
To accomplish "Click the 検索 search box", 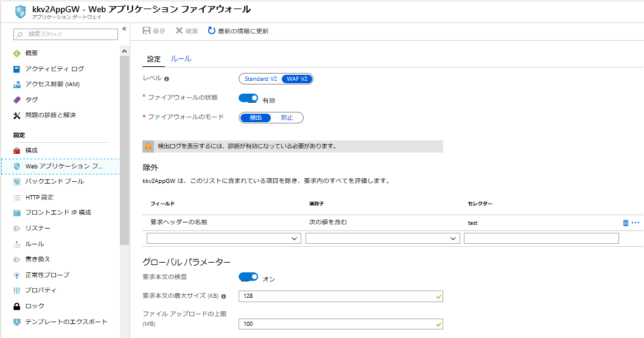I will (x=66, y=34).
